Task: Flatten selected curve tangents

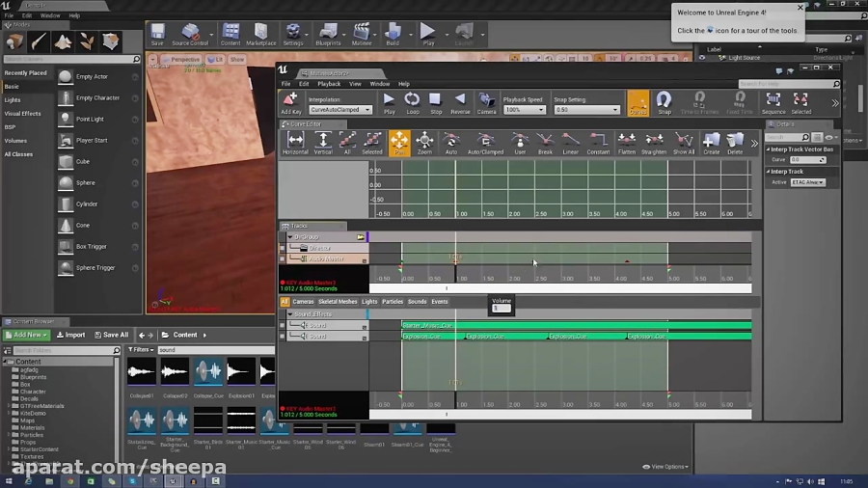Action: tap(627, 144)
